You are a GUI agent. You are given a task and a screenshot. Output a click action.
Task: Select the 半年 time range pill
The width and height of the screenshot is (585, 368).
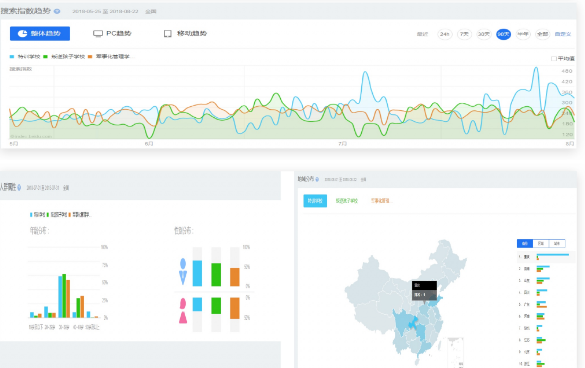pyautogui.click(x=523, y=34)
